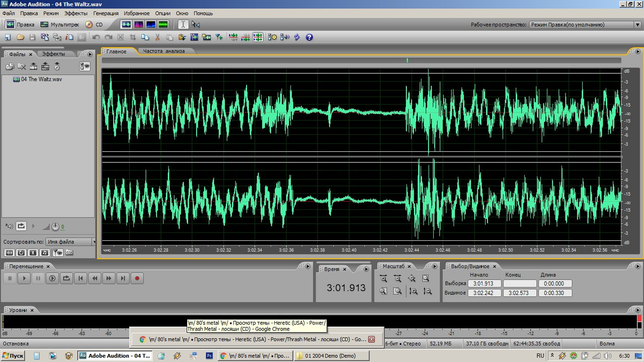Click the Пуск start button

pos(13,355)
